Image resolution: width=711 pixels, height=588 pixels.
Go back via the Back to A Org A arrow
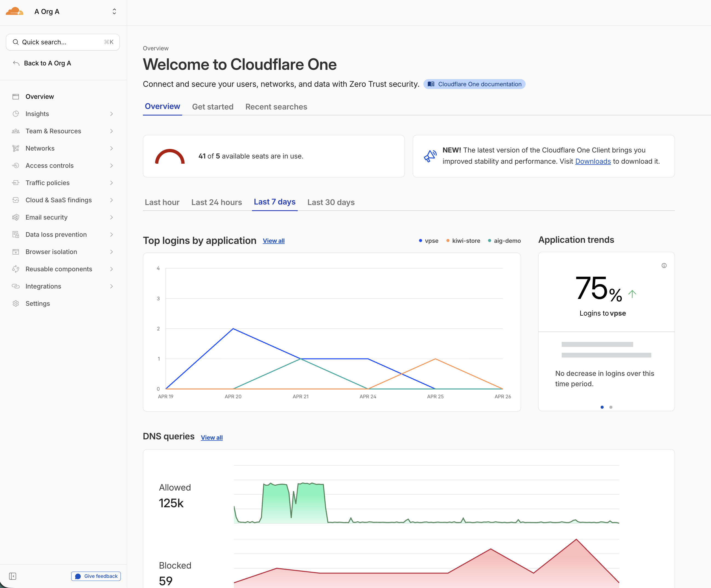(x=16, y=63)
